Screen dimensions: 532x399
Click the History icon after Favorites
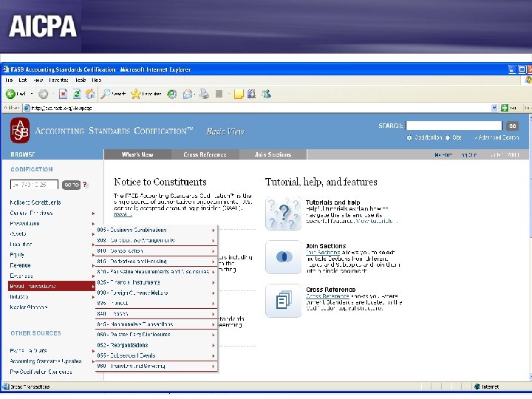pos(172,94)
